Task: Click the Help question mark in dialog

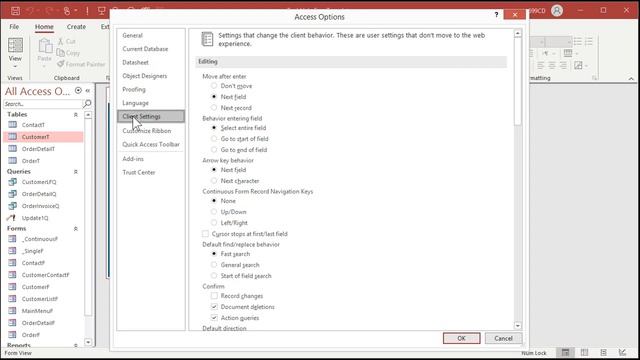Action: (x=496, y=15)
